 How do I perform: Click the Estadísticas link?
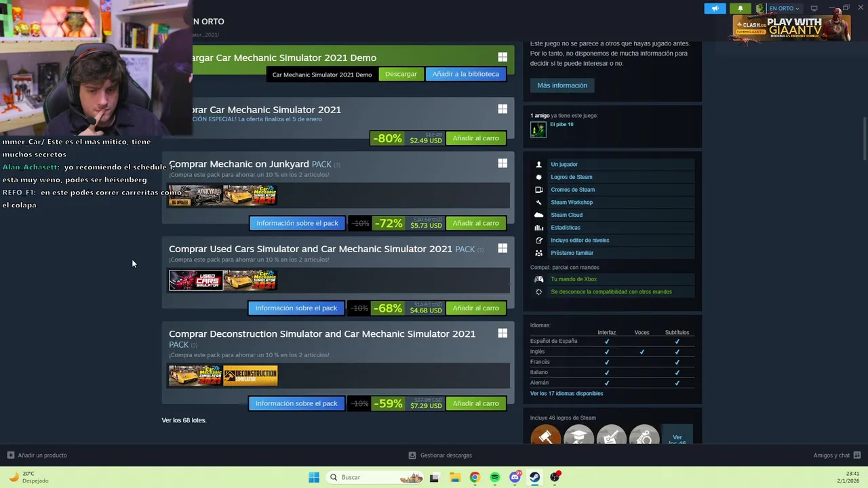tap(566, 228)
